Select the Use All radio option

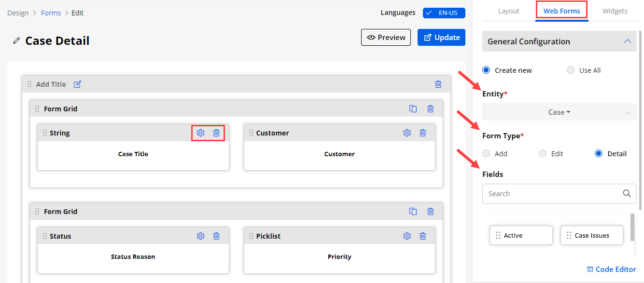(x=571, y=70)
